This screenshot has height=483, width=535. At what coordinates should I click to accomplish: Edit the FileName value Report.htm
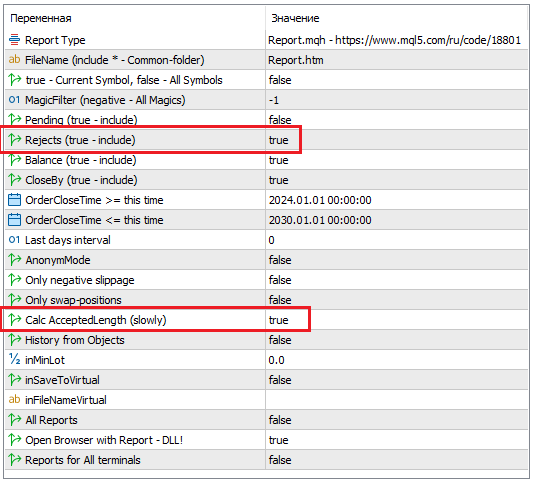click(x=295, y=60)
